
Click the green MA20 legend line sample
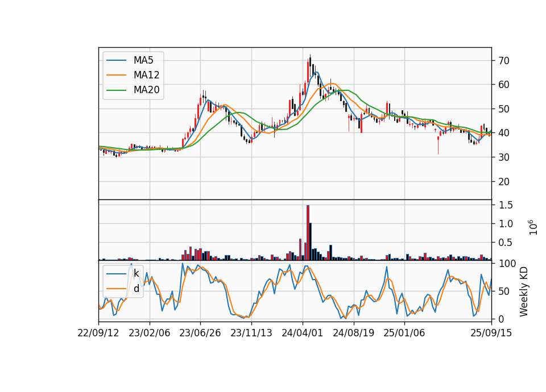pos(116,90)
